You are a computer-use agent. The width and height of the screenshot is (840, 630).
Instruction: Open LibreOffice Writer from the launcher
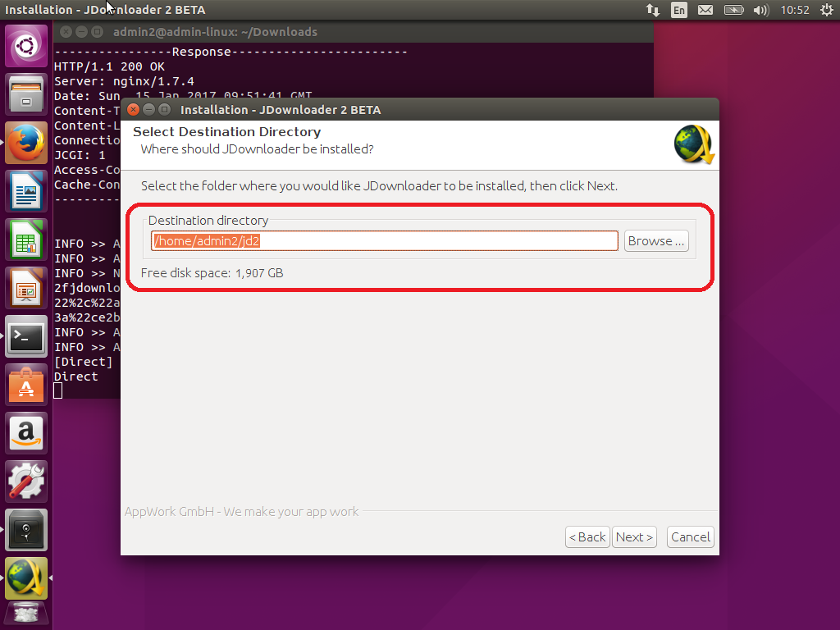[26, 191]
